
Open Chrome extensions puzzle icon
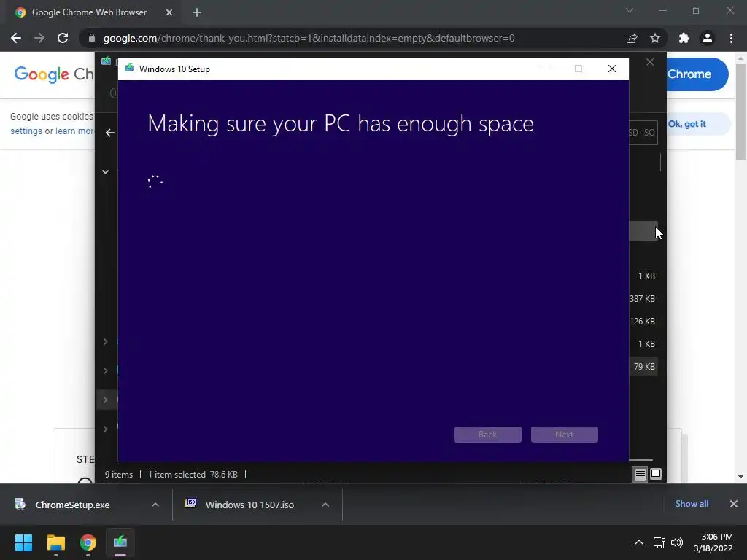pyautogui.click(x=684, y=38)
